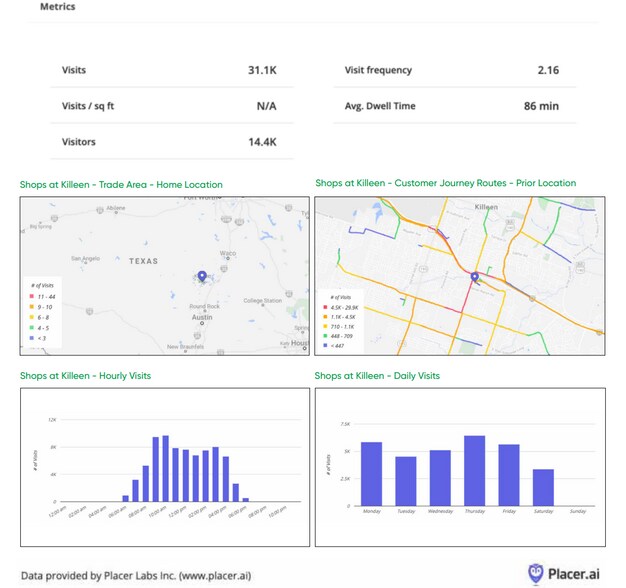Click the Trade Area - Home Location title

point(121,185)
